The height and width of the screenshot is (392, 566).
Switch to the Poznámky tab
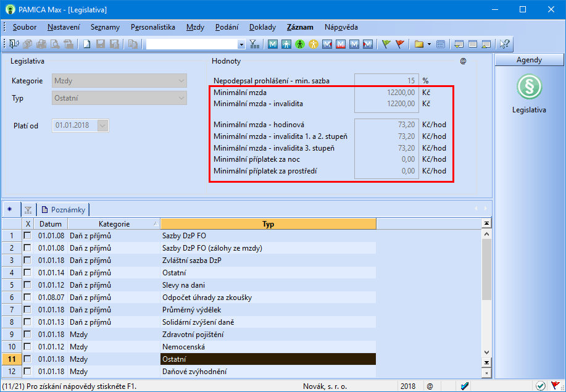coord(65,209)
